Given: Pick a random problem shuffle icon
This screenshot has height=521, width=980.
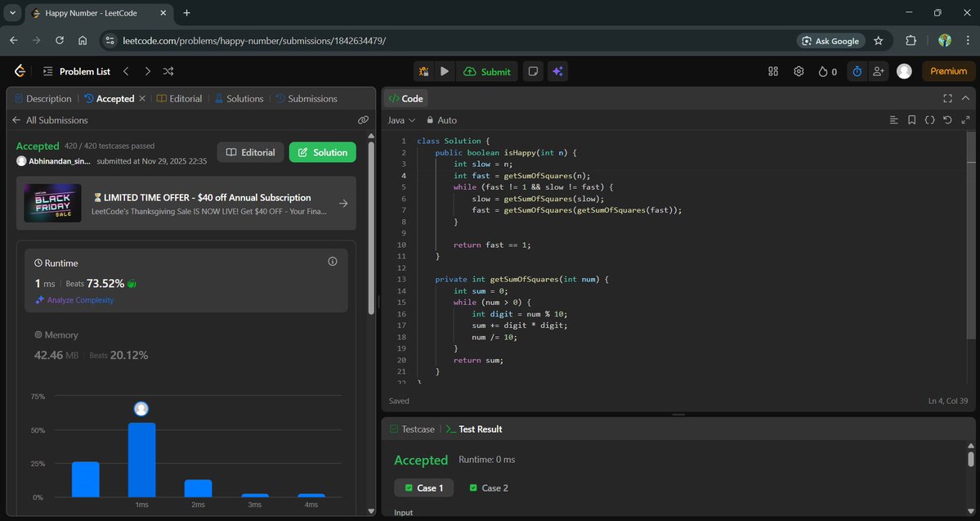Looking at the screenshot, I should tap(168, 71).
